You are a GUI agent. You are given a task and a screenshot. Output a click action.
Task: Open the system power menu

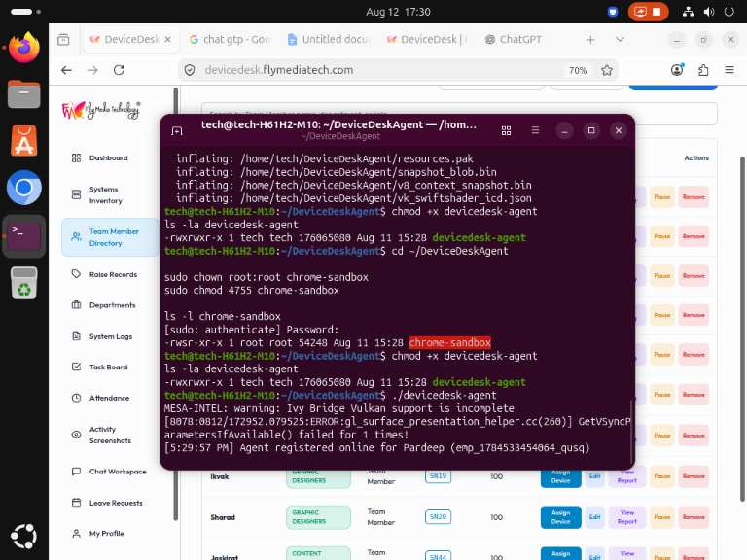(729, 12)
